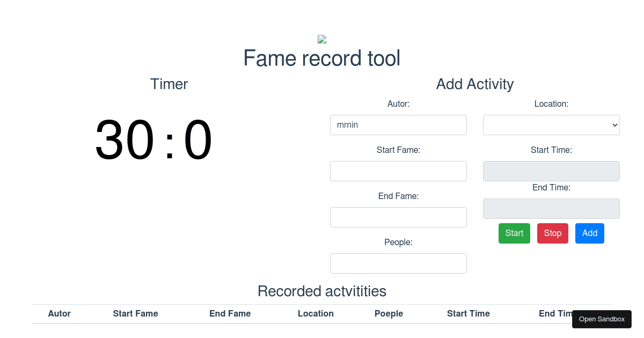Click the Start Fame column header
Viewport: 644px width, 338px height.
135,313
